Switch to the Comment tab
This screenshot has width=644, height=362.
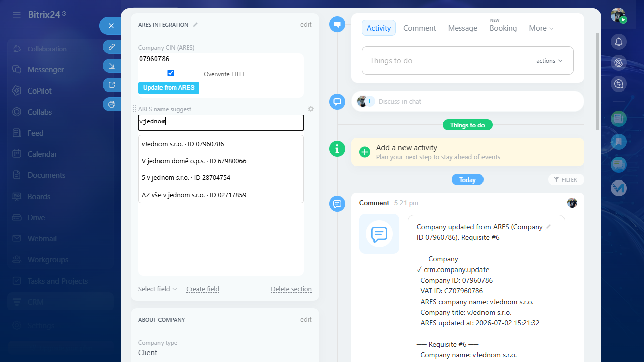click(420, 28)
